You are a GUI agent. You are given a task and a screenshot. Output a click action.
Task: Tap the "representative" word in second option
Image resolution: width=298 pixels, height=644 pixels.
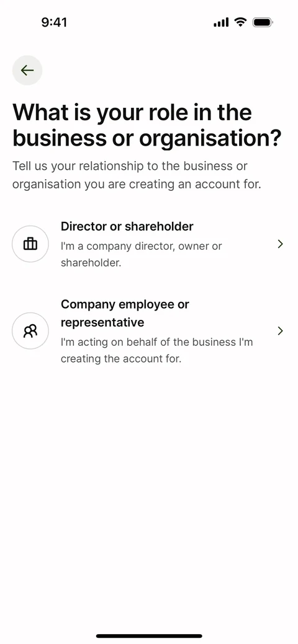[x=102, y=323]
